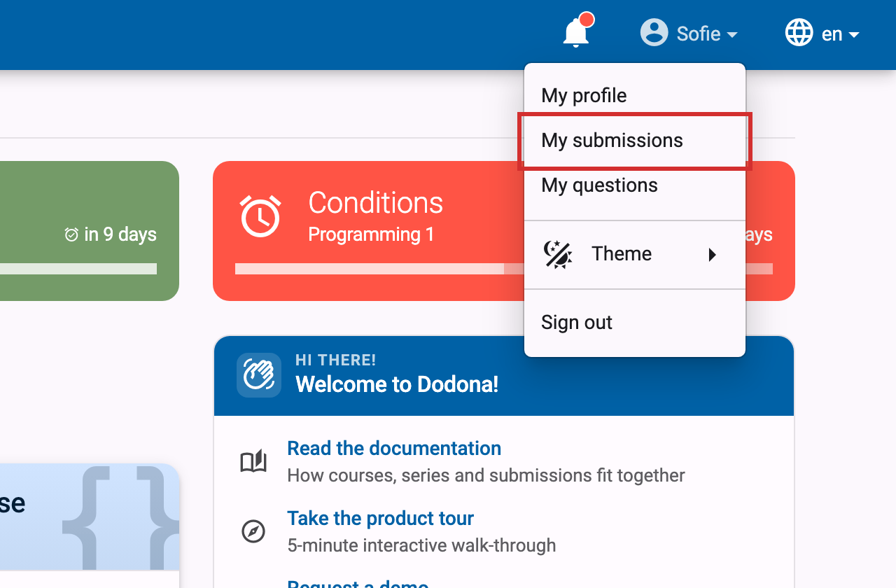The width and height of the screenshot is (896, 588).
Task: Expand the Theme submenu arrow
Action: (713, 254)
